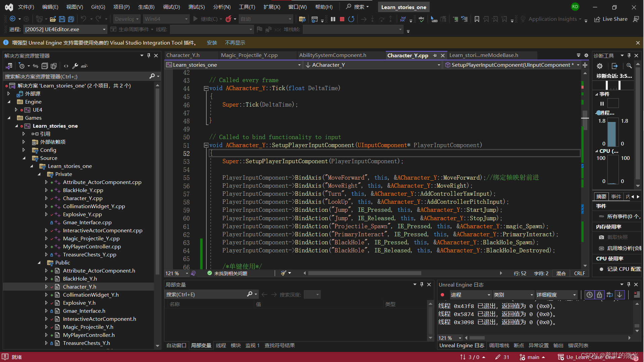Screen dimensions: 644x362
Task: Collapse the Private folder in Solution Explorer
Action: tap(39, 174)
